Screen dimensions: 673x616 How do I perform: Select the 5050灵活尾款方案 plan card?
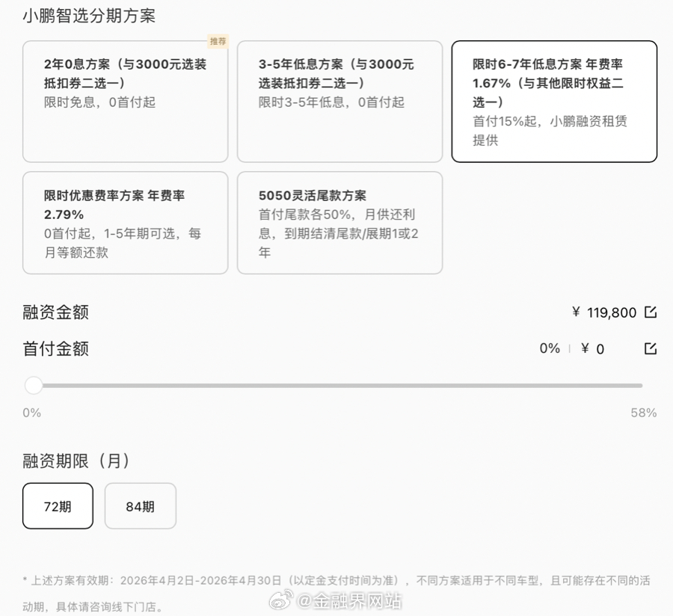(x=340, y=223)
